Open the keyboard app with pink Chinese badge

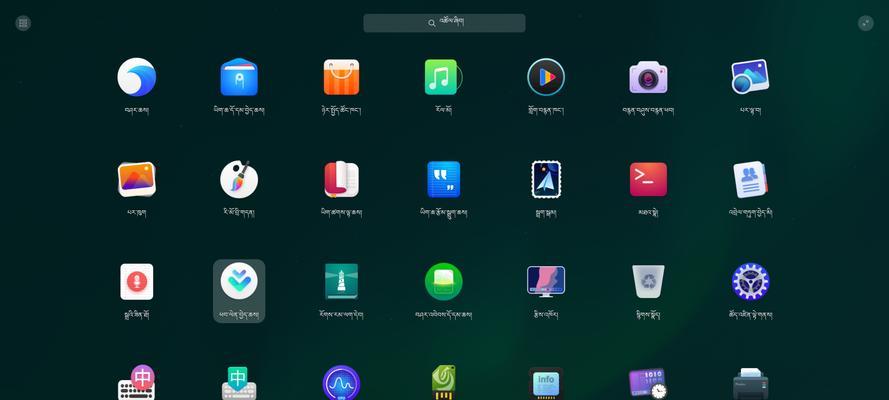point(137,383)
